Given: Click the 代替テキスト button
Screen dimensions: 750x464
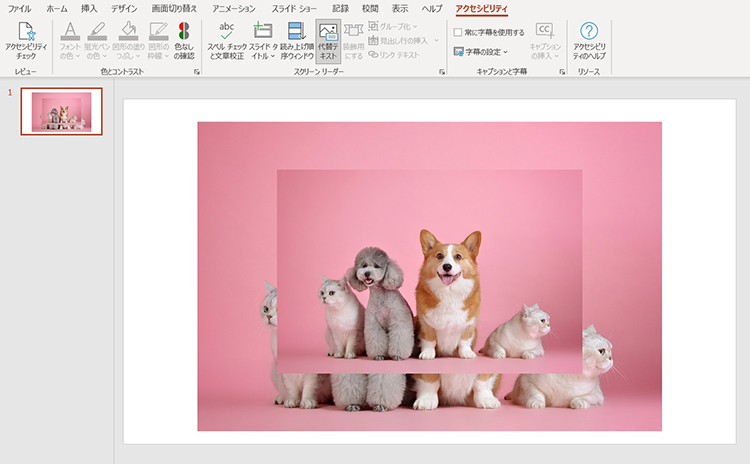Looking at the screenshot, I should [327, 40].
